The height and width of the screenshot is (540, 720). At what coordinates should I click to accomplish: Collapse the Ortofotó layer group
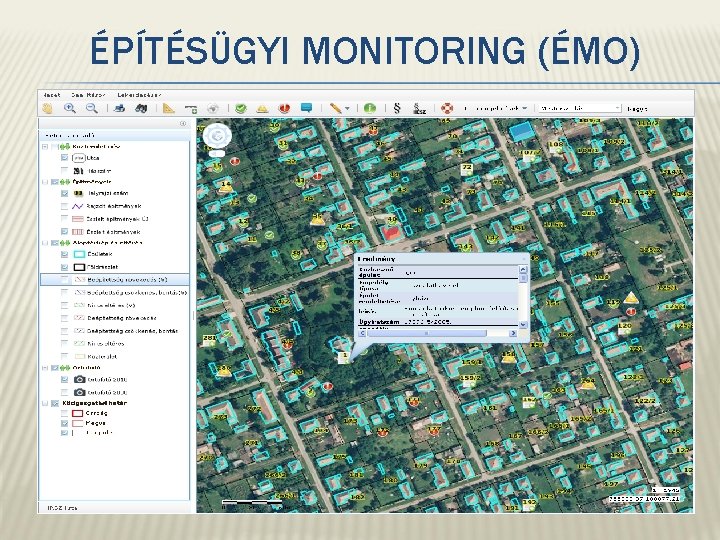(x=45, y=368)
